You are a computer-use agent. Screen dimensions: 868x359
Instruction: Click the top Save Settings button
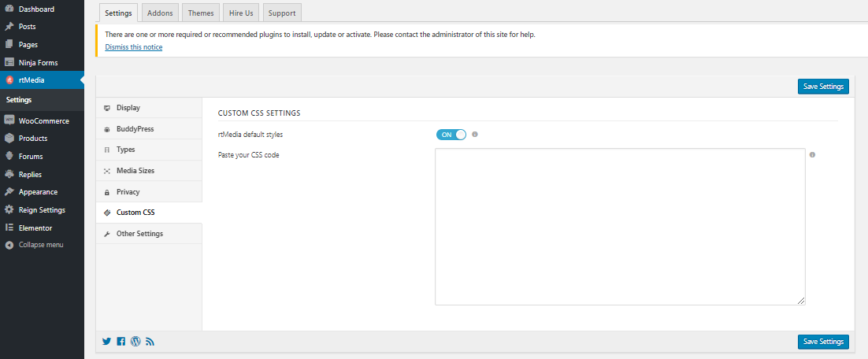tap(823, 87)
